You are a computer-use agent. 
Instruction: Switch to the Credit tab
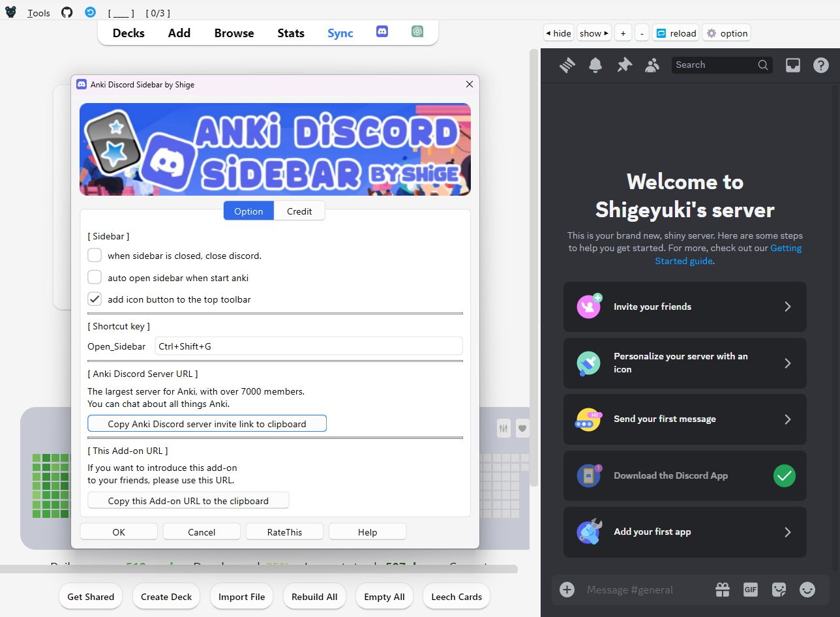[x=299, y=211]
